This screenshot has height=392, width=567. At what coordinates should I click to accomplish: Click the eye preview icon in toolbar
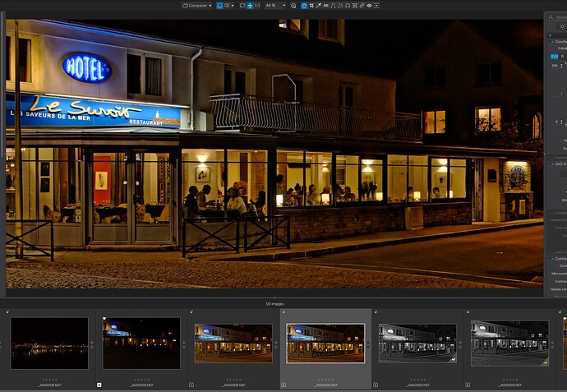369,5
